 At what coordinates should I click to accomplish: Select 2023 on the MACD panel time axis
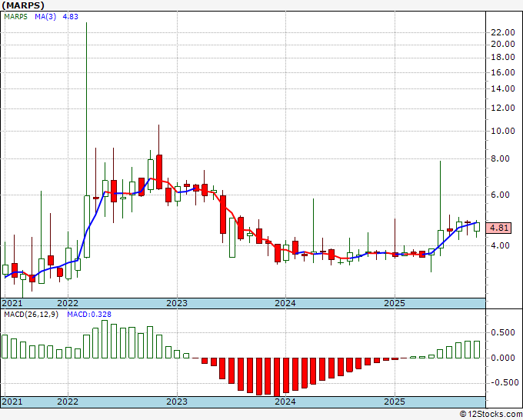click(177, 402)
